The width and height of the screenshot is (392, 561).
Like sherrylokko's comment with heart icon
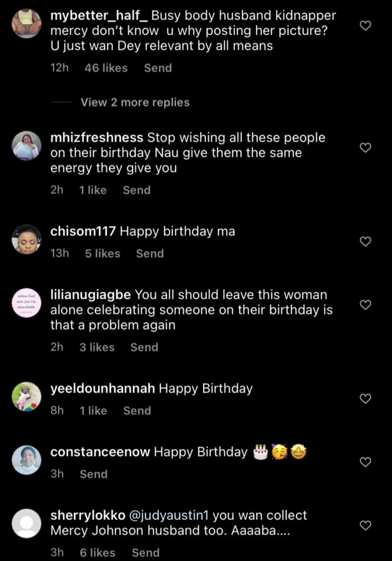click(365, 525)
